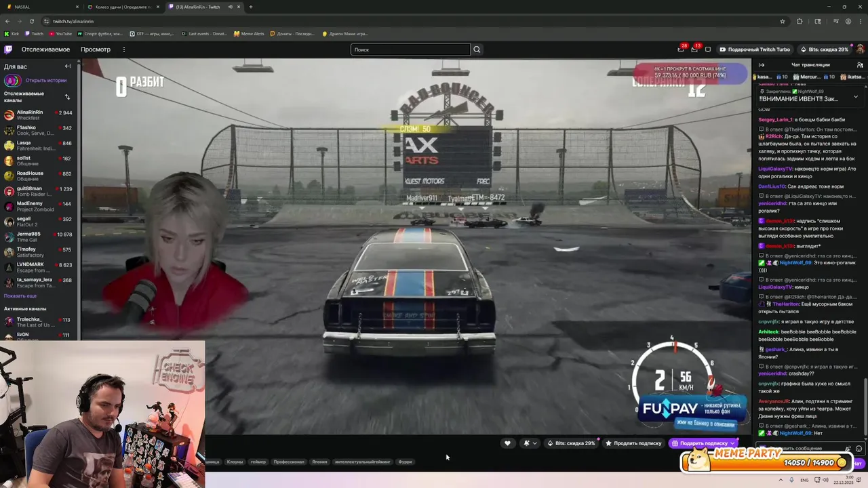Open the user avatar menu
868x488 pixels.
860,49
